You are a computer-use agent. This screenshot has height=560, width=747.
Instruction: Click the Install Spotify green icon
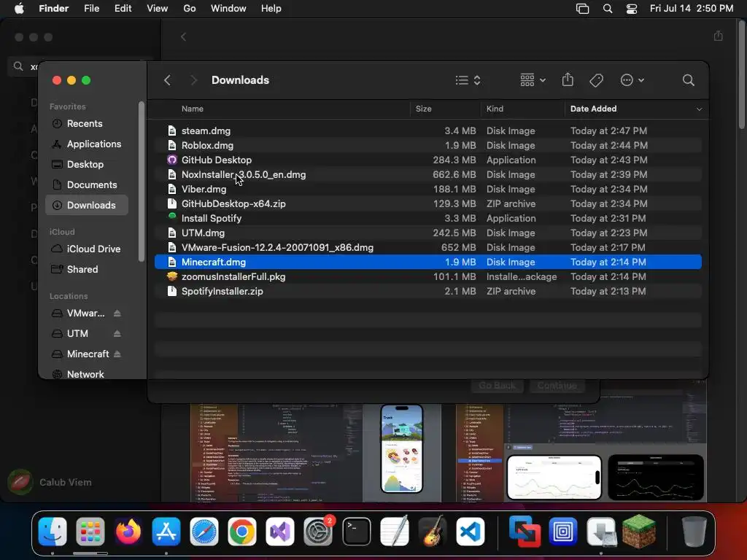pos(172,216)
